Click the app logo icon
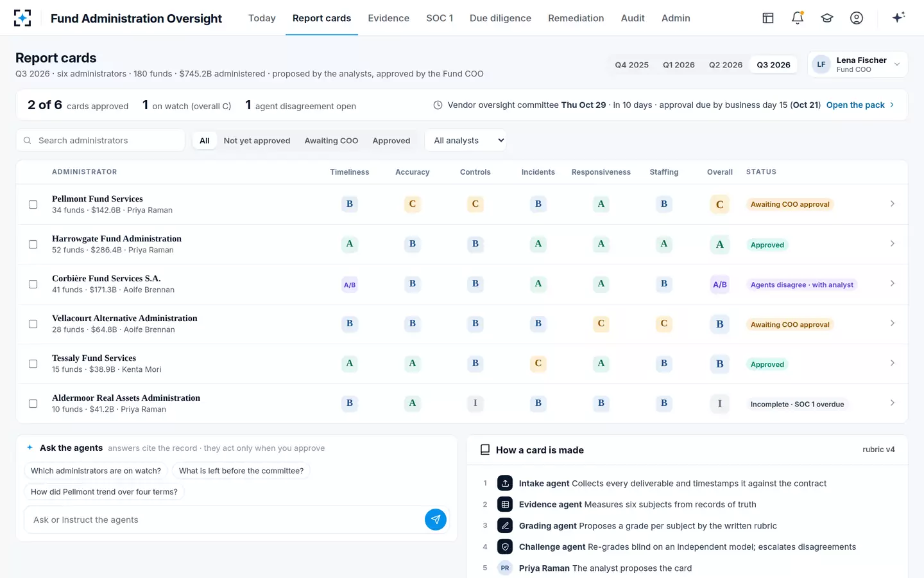The height and width of the screenshot is (578, 924). coord(22,18)
